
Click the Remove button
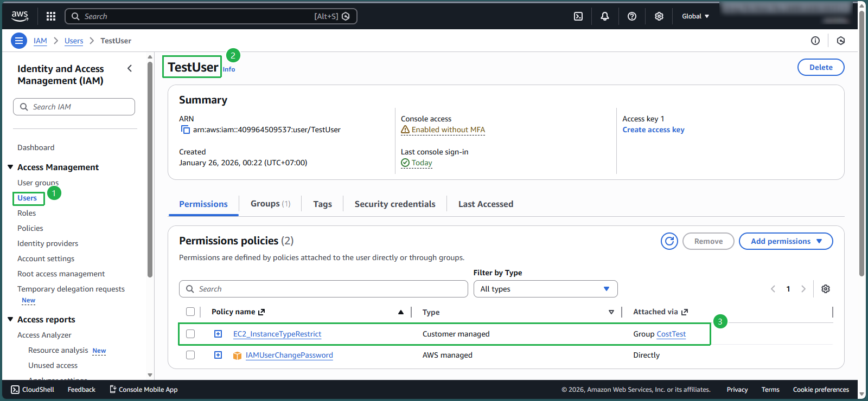pos(709,241)
